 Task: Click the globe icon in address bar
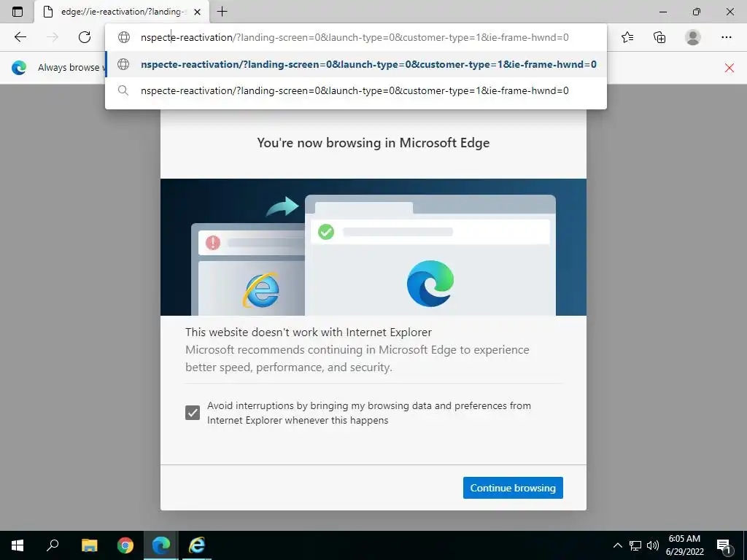(124, 37)
